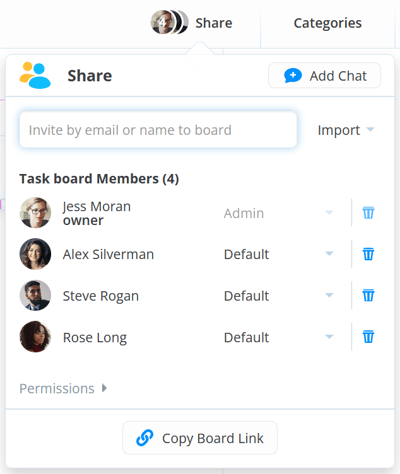Open the Categories tab
Image resolution: width=400 pixels, height=474 pixels.
pos(327,23)
